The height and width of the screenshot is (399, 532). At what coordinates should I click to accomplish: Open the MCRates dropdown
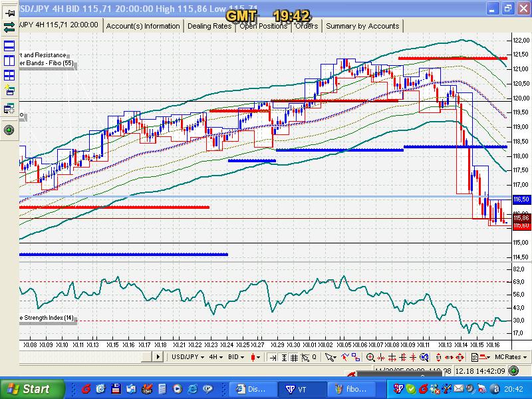[509, 357]
